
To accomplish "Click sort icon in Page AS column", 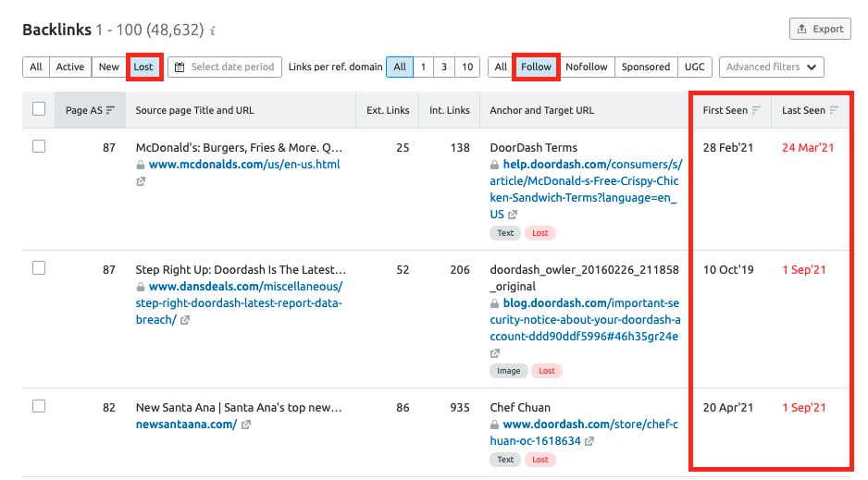I will tap(111, 110).
